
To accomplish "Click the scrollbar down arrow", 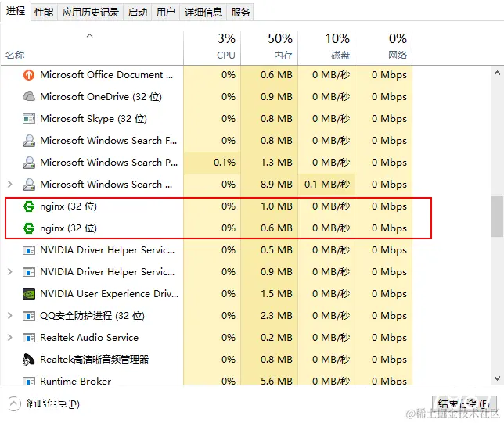I will point(497,378).
